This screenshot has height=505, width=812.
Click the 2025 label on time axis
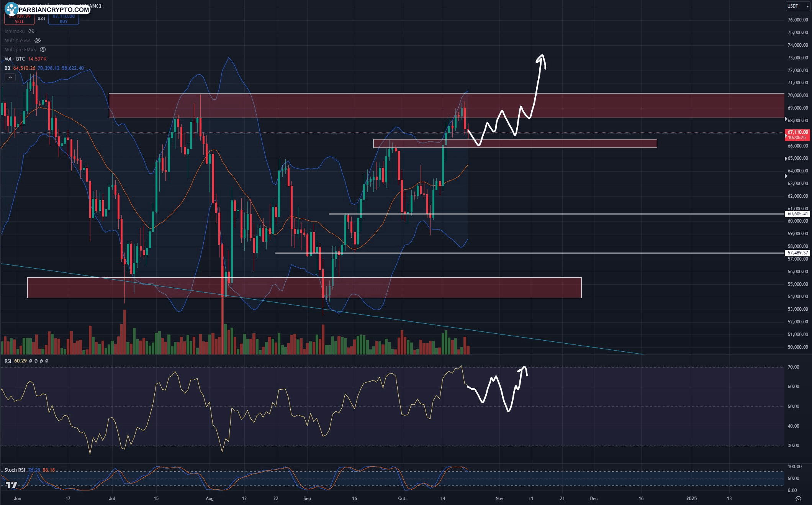[x=691, y=498]
